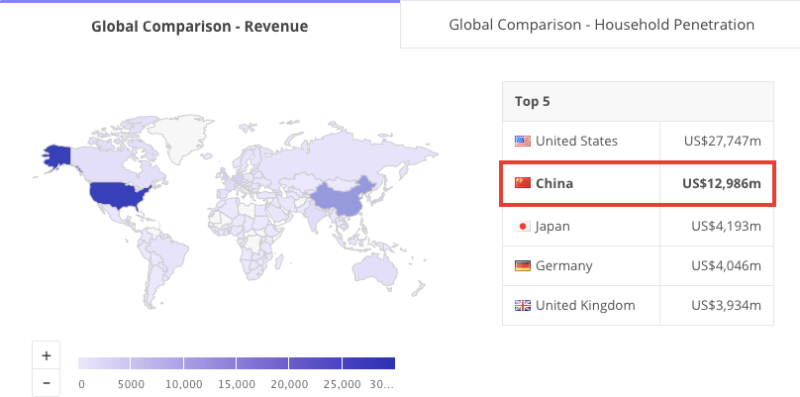Open the Global Comparison - Revenue tab

199,26
